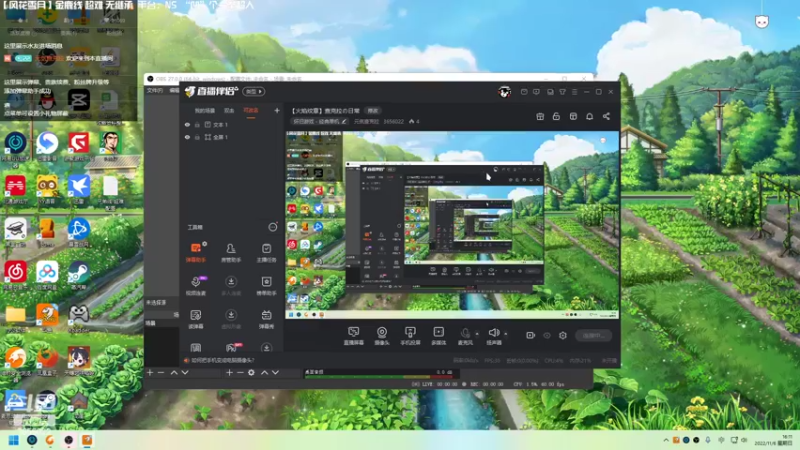Viewport: 800px width, 450px height.
Task: Click the share icon in the stream header
Action: pos(606,116)
